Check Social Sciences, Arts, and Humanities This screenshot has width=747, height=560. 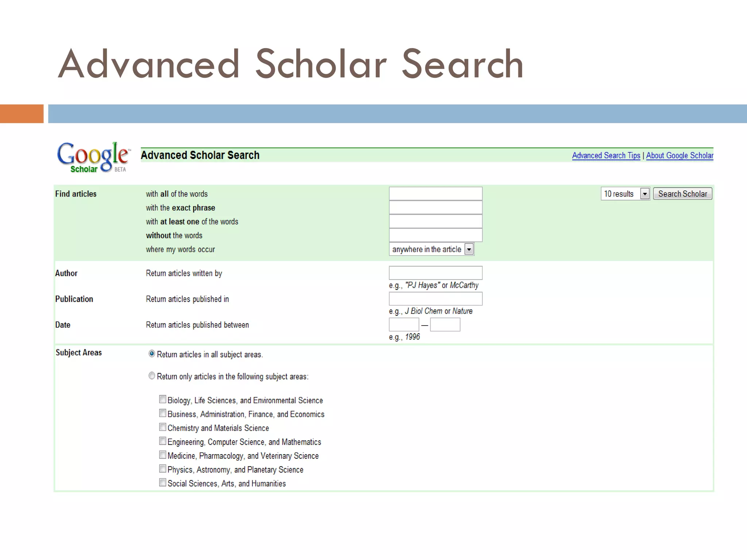coord(163,482)
